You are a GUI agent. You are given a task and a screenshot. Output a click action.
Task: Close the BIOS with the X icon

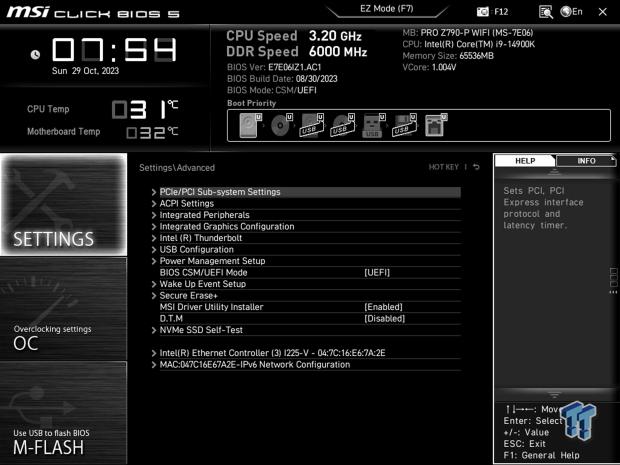pyautogui.click(x=602, y=12)
